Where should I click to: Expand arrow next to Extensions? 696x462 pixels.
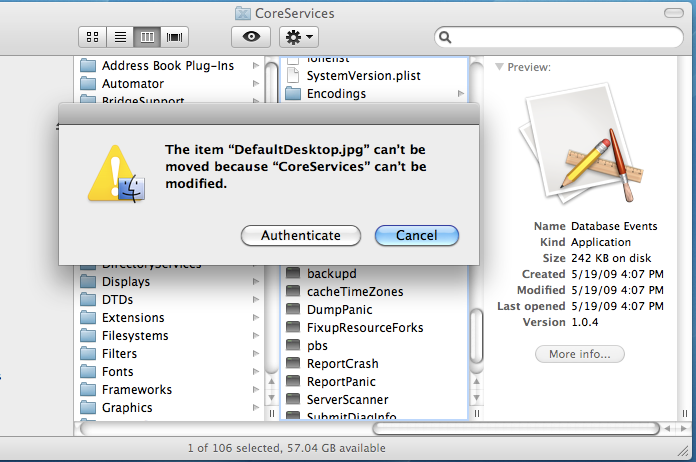[x=256, y=317]
